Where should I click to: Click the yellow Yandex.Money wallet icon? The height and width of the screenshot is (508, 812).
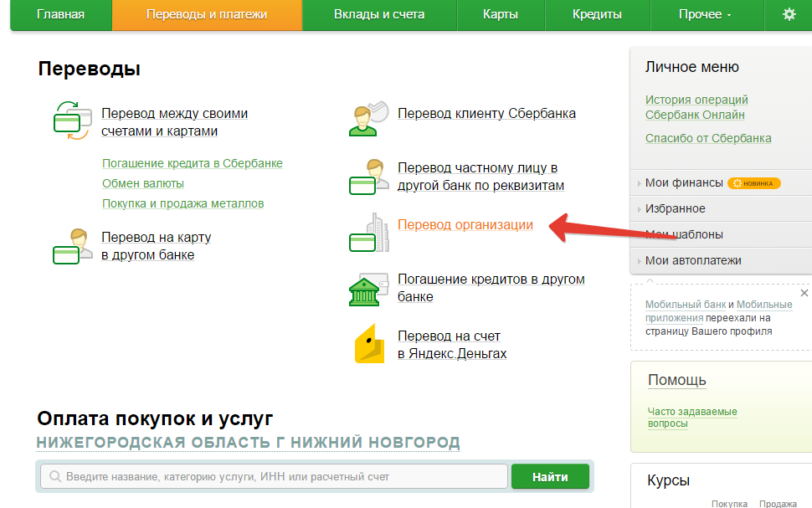(x=368, y=345)
